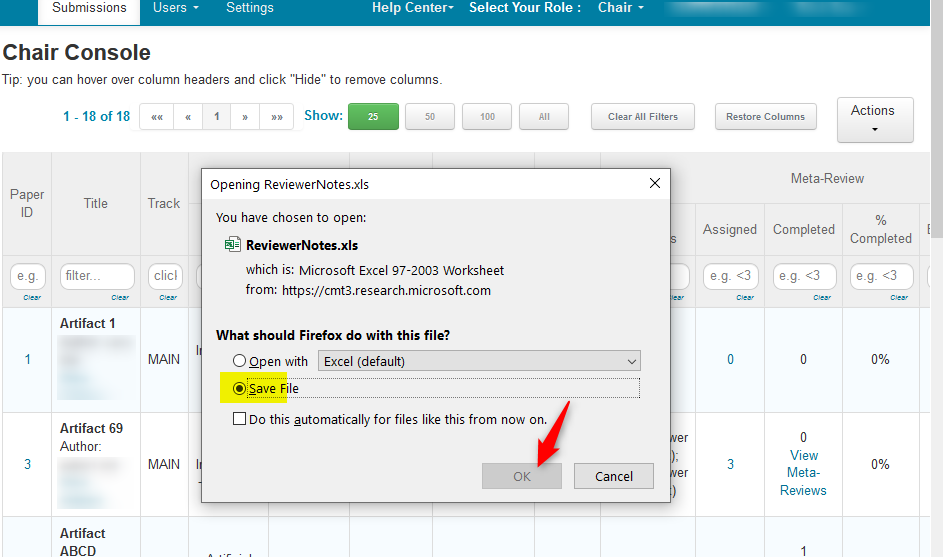
Task: Expand the Users menu
Action: [176, 8]
